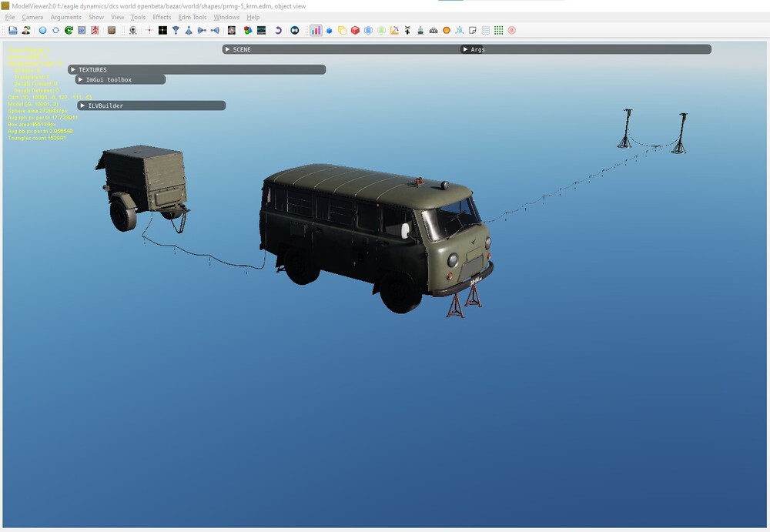Open the Arguments menu

pos(65,17)
